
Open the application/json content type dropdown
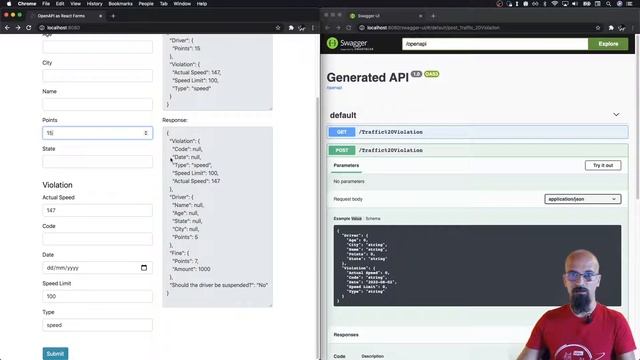click(582, 199)
